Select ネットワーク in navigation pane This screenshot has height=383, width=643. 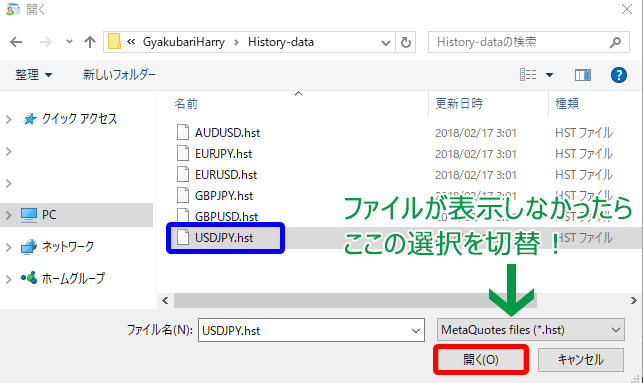68,246
